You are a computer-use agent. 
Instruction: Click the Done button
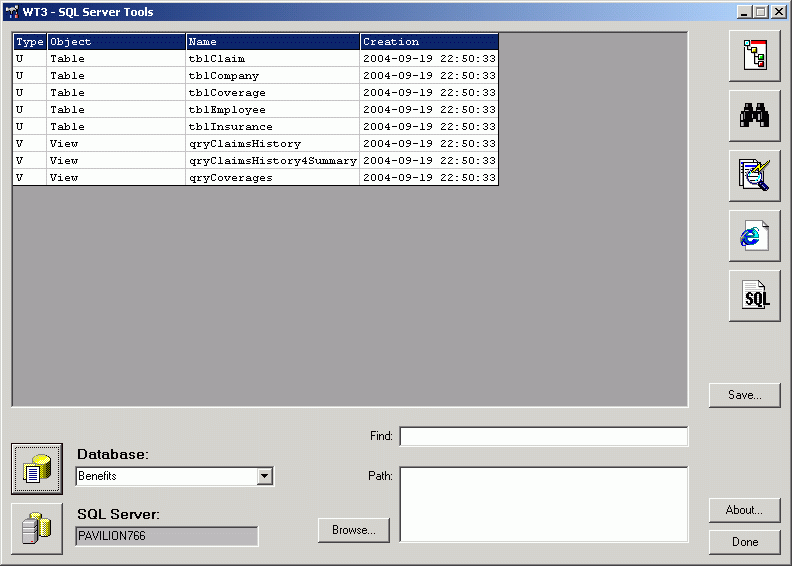744,542
